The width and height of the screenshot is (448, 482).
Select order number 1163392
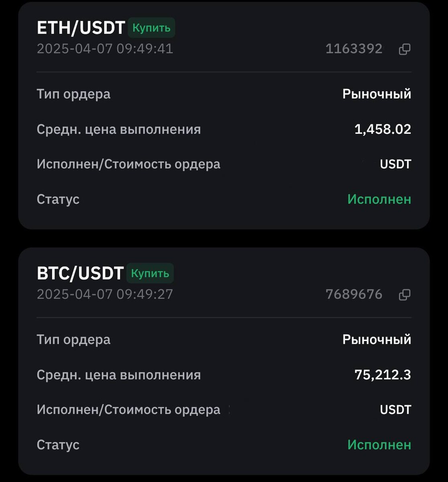(x=354, y=49)
